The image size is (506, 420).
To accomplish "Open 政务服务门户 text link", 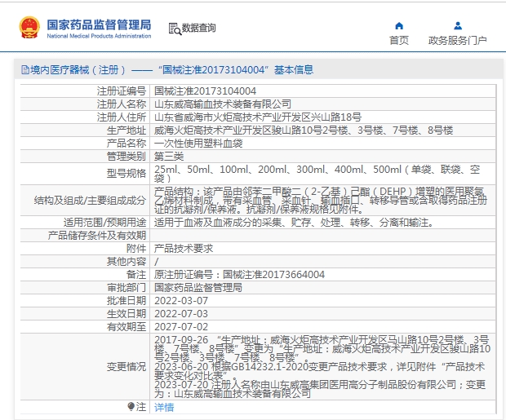I will tap(458, 40).
